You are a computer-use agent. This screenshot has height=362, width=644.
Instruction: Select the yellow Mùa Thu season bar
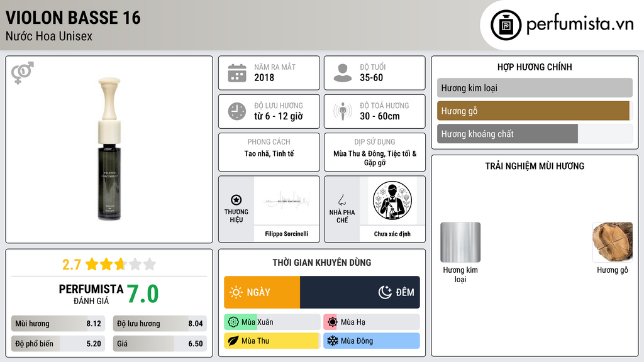272,341
